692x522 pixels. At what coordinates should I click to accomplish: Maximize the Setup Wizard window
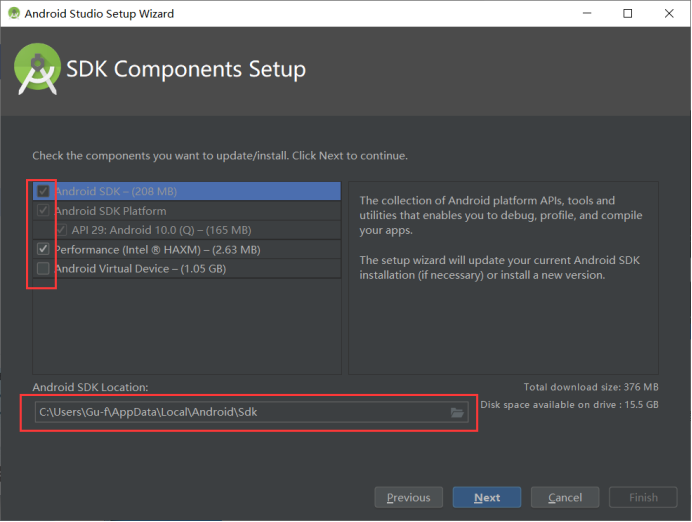click(x=627, y=13)
